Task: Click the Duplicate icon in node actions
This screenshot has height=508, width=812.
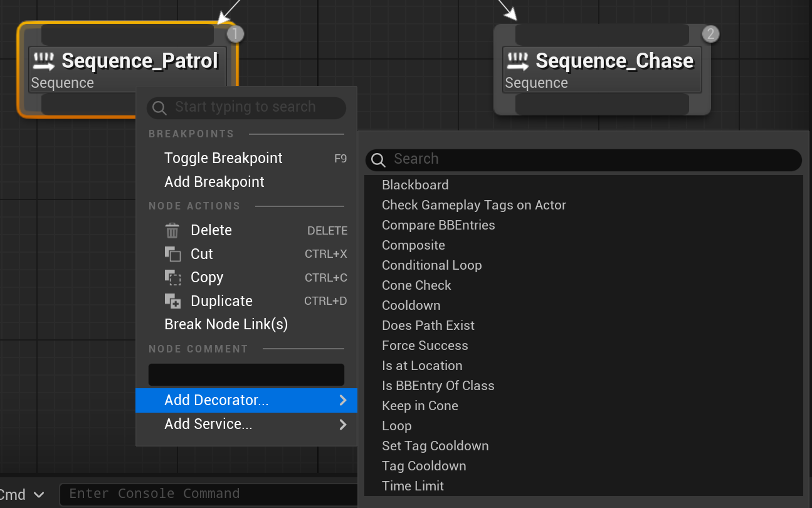Action: point(172,301)
